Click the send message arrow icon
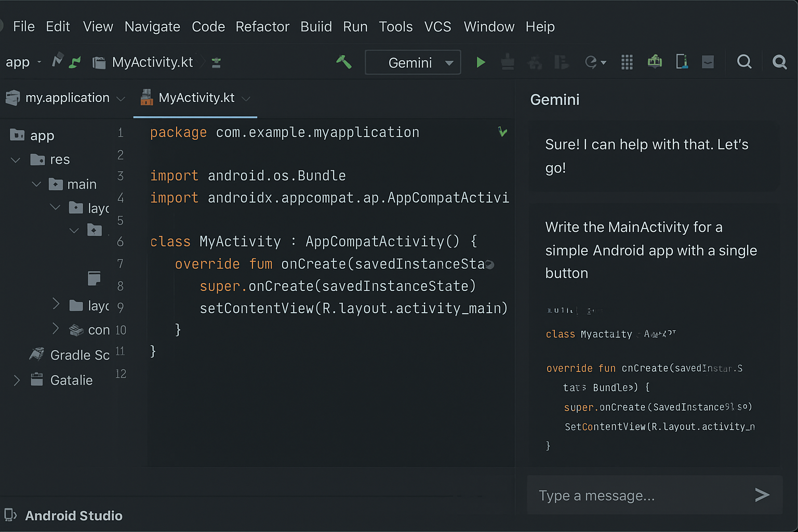 click(x=762, y=495)
